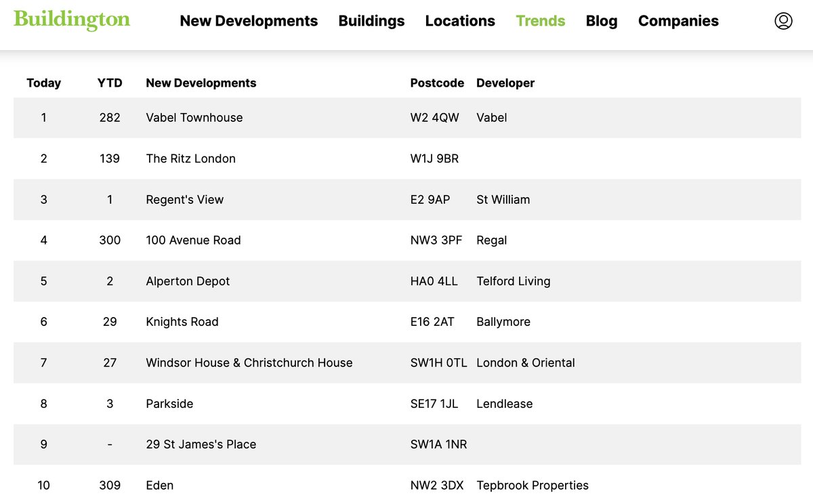
Task: Click developer Tepbrook Properties
Action: [x=533, y=486]
